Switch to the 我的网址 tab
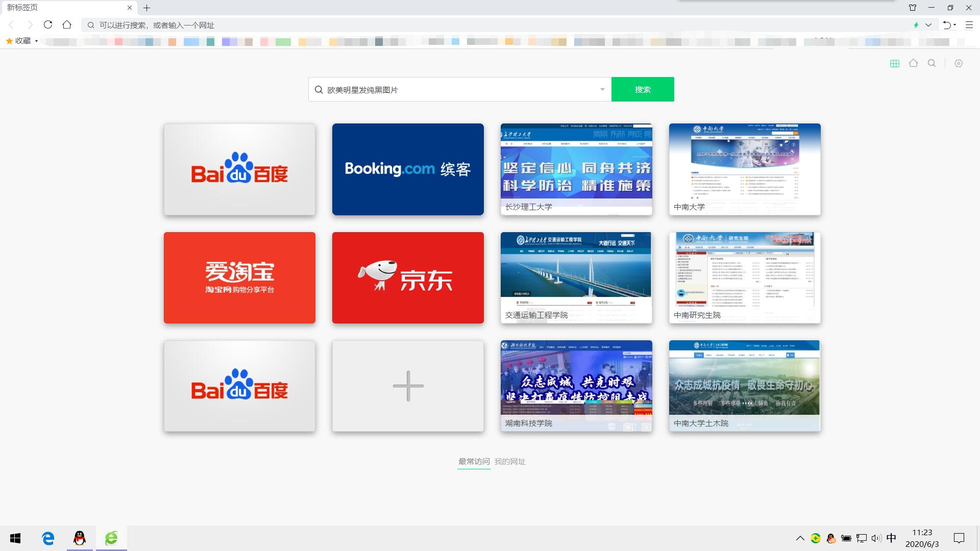Viewport: 980px width, 551px height. (x=510, y=461)
